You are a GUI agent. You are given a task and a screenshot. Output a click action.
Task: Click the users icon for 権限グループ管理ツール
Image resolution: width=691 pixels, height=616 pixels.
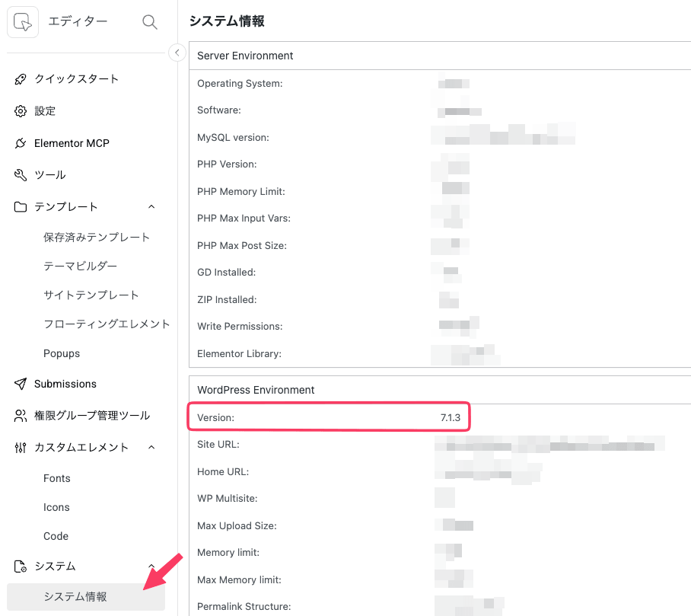pyautogui.click(x=21, y=416)
